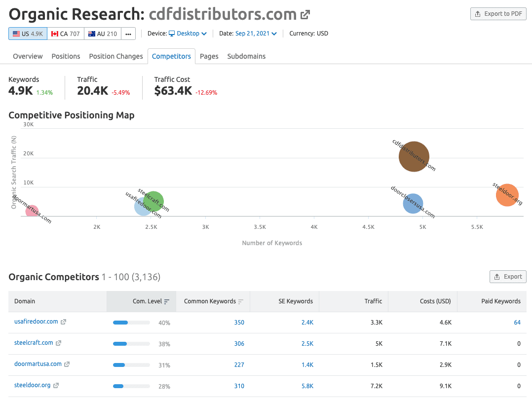
Task: Click paid keywords value 64
Action: (x=517, y=323)
